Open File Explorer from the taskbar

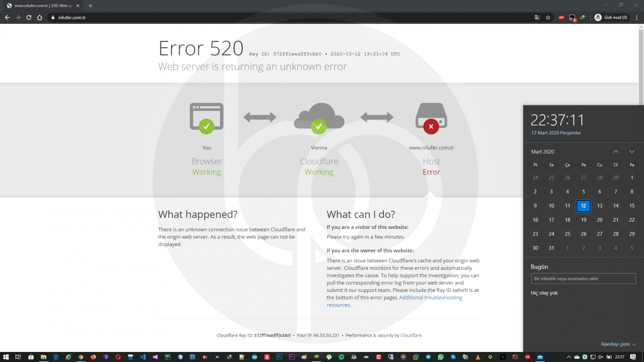coord(43,357)
